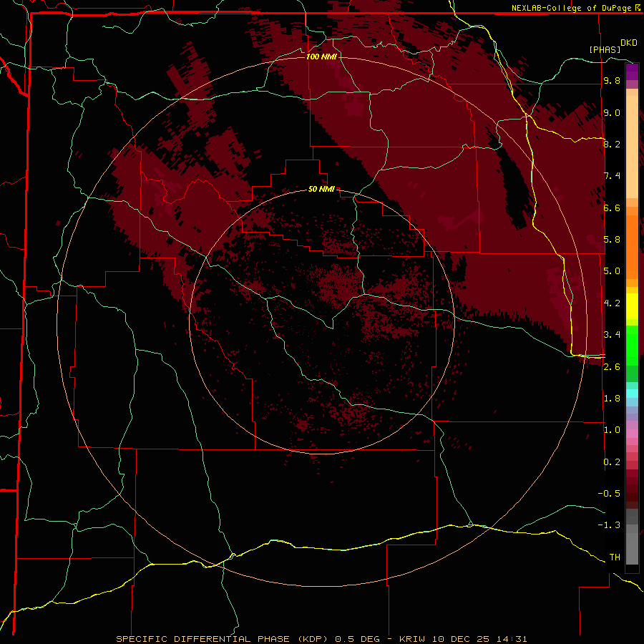
Task: Click the 2.6 scale value
Action: point(612,367)
